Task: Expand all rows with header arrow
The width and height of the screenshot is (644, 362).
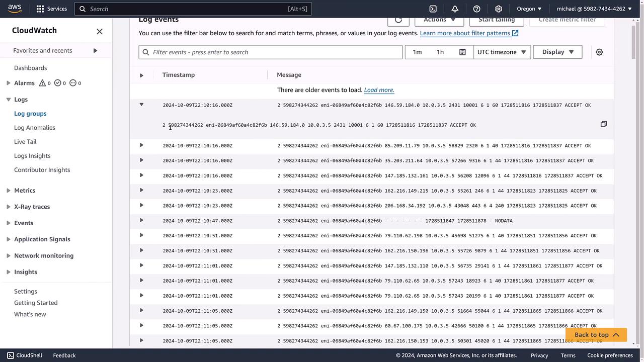Action: coord(141,75)
